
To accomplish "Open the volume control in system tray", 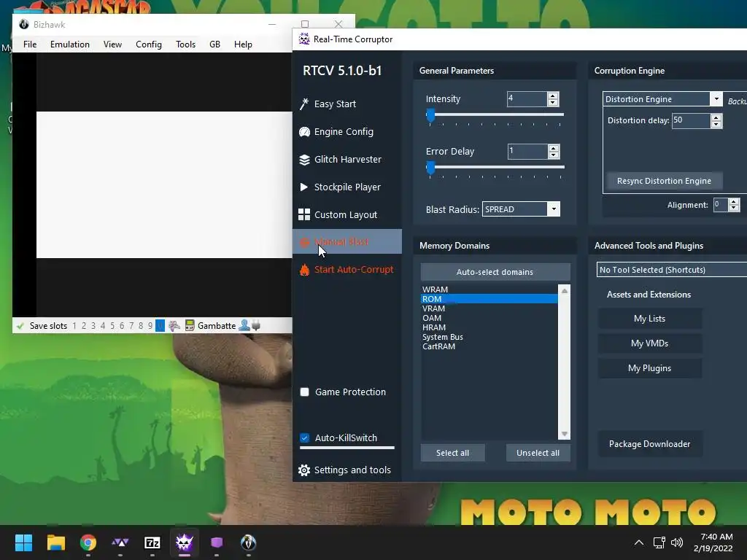I will pyautogui.click(x=676, y=542).
